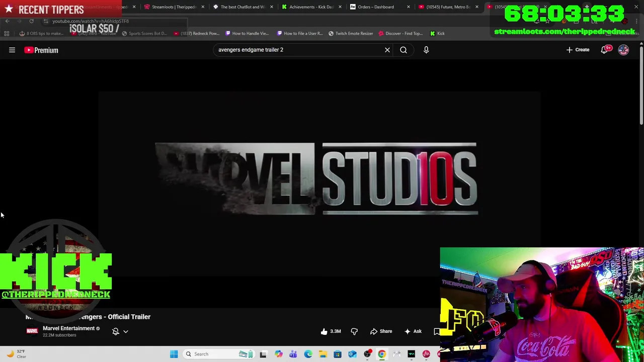Image resolution: width=644 pixels, height=362 pixels.
Task: Open the Kick bookmark
Action: click(x=438, y=34)
